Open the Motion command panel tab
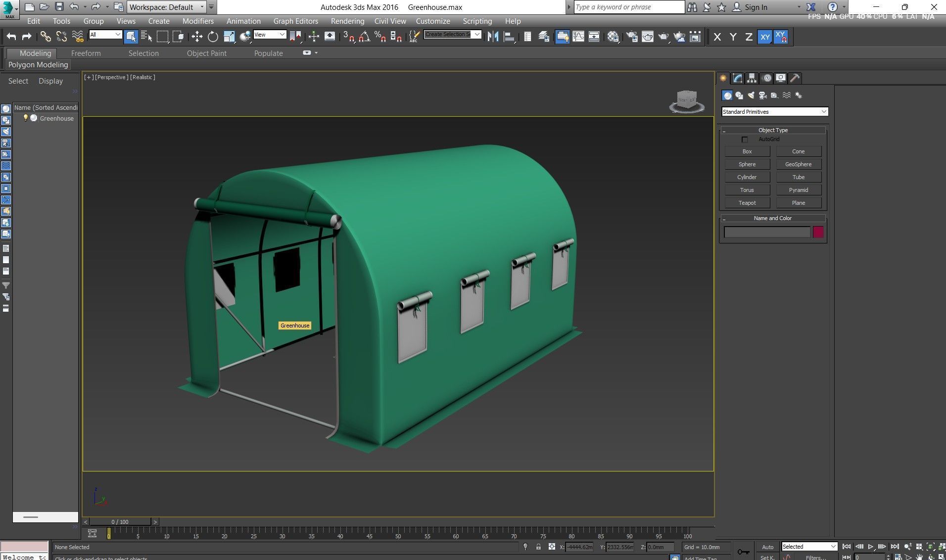The height and width of the screenshot is (560, 946). 766,78
